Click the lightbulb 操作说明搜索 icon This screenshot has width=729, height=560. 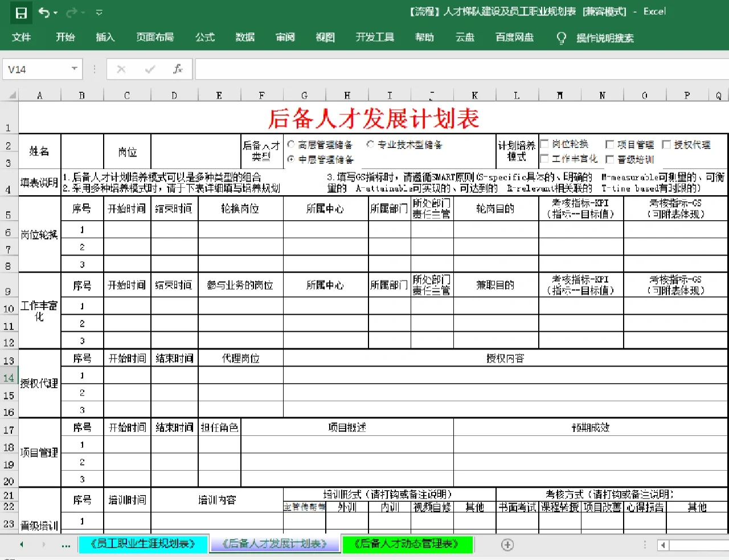click(561, 38)
